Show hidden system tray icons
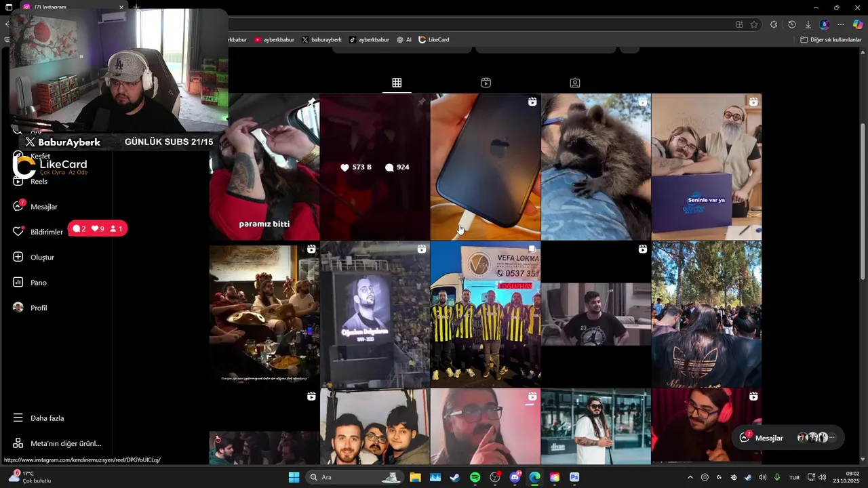 click(x=690, y=477)
